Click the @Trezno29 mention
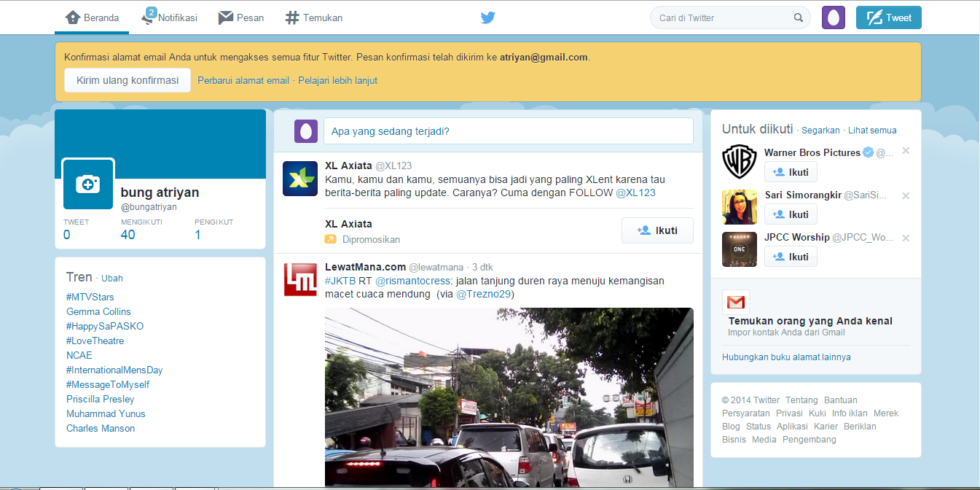This screenshot has height=490, width=980. (484, 294)
